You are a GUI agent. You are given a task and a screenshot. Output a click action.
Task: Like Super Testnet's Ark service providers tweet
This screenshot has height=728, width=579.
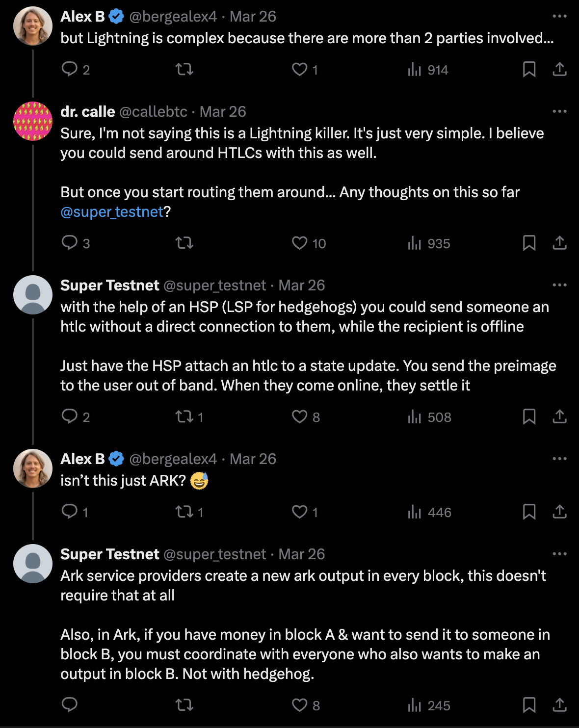(x=299, y=705)
